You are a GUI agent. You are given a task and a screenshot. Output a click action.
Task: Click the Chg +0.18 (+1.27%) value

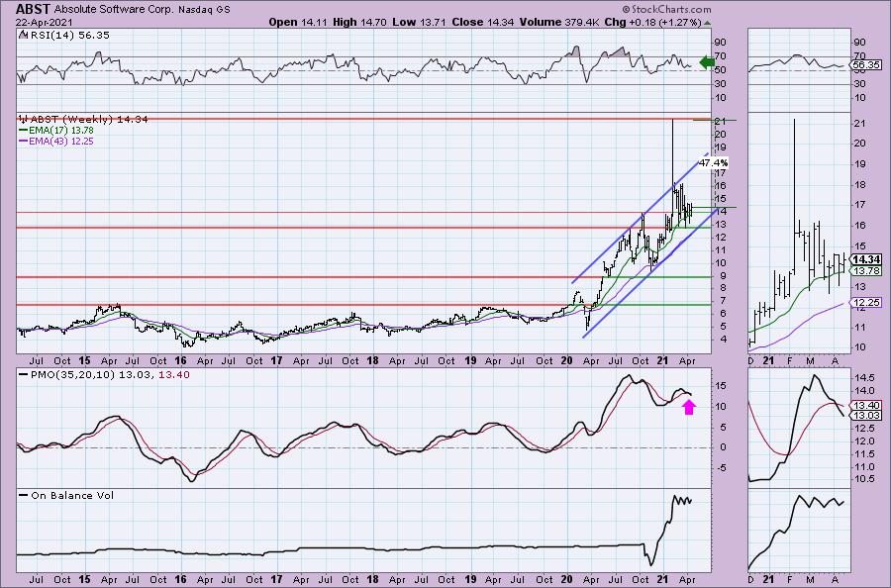(653, 22)
